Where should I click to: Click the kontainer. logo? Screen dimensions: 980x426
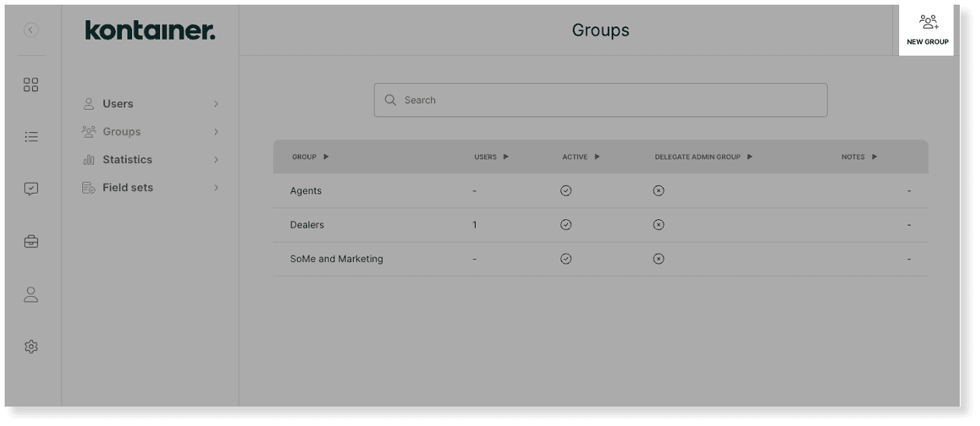pyautogui.click(x=150, y=31)
